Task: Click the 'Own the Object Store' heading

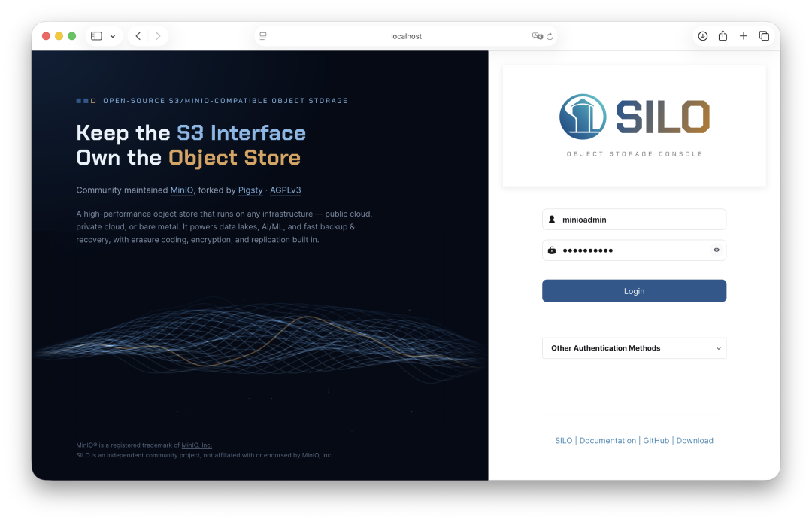Action: point(189,158)
